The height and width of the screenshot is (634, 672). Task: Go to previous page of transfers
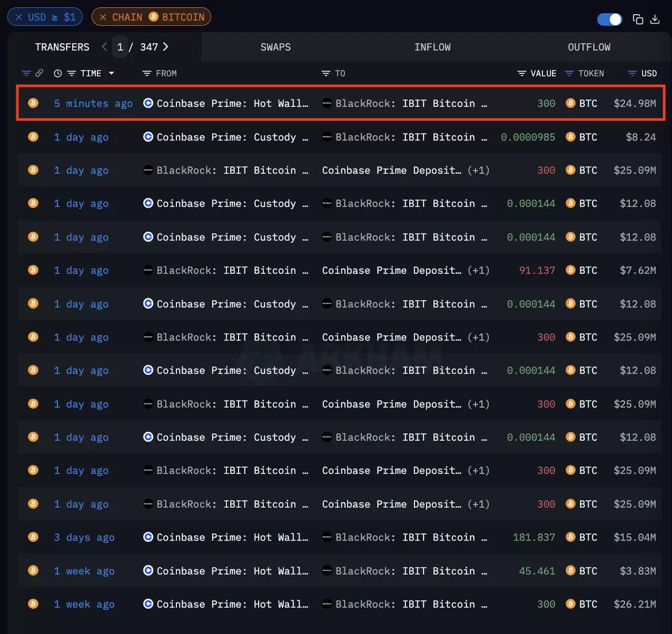pos(104,46)
